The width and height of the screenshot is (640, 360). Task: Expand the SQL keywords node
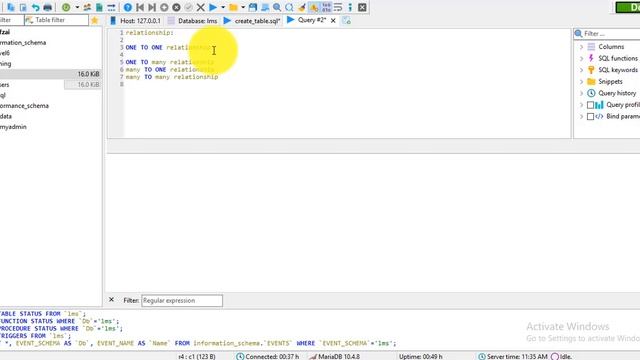tap(582, 70)
